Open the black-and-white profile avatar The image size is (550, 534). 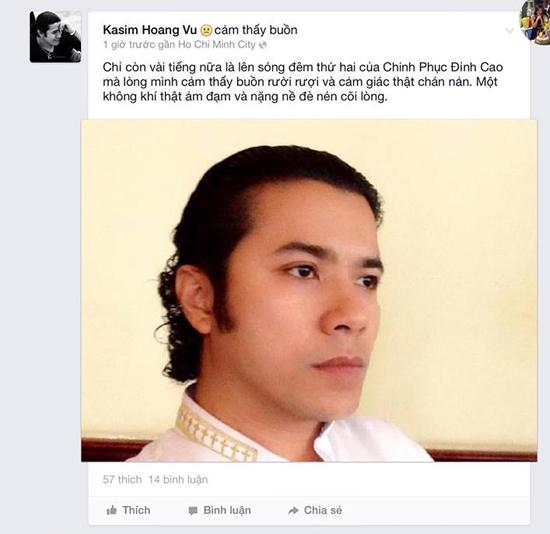tap(55, 37)
